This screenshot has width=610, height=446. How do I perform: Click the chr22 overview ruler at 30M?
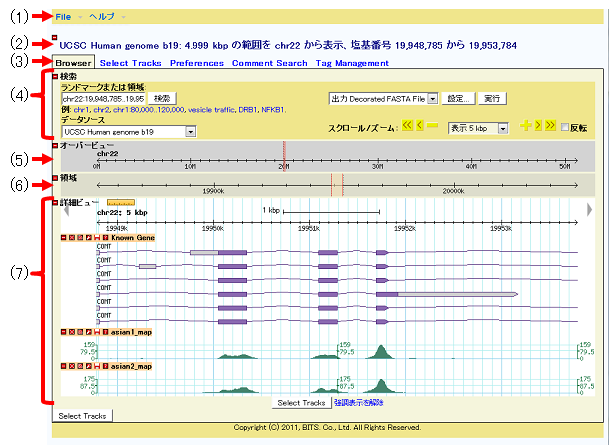pos(377,160)
